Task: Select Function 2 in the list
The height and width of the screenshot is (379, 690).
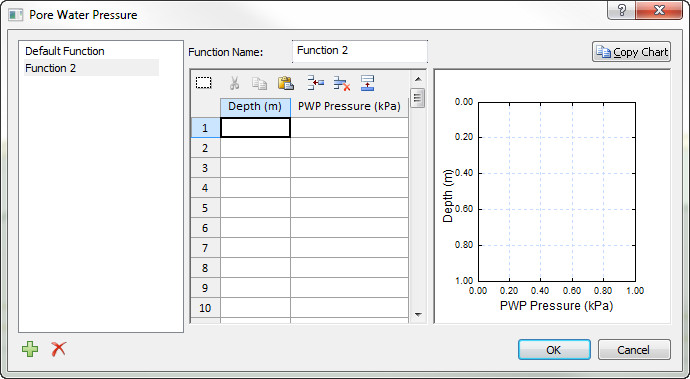Action: (x=91, y=68)
